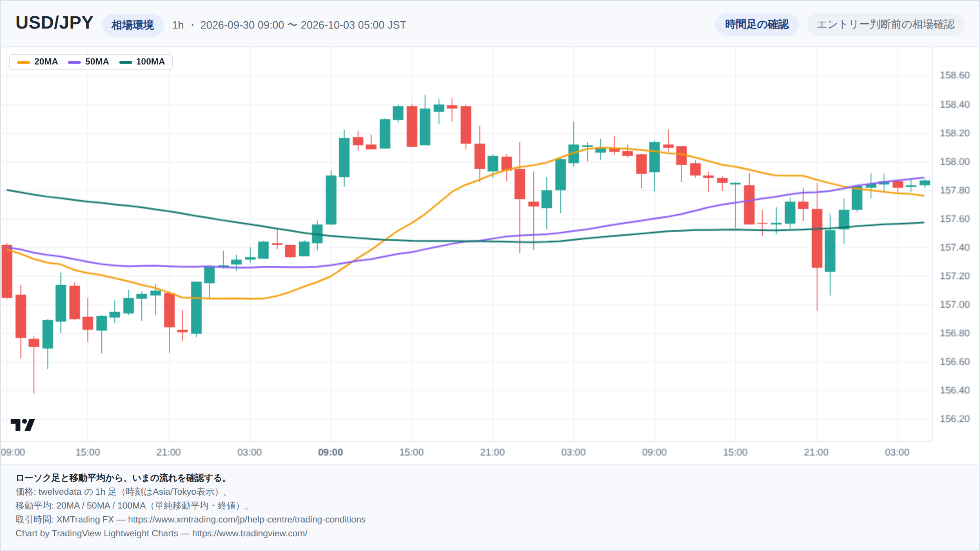Click the 価格: twelvedata description line
This screenshot has height=551, width=980.
pos(122,492)
